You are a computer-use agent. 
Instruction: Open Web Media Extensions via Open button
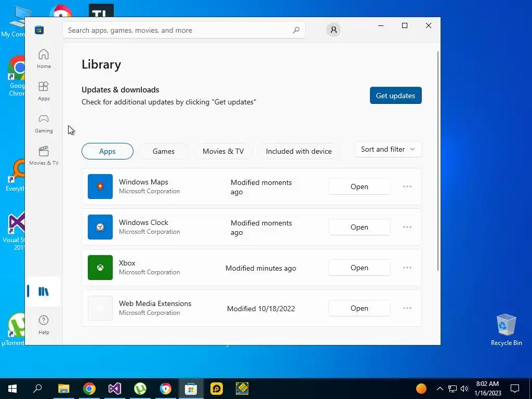(360, 308)
